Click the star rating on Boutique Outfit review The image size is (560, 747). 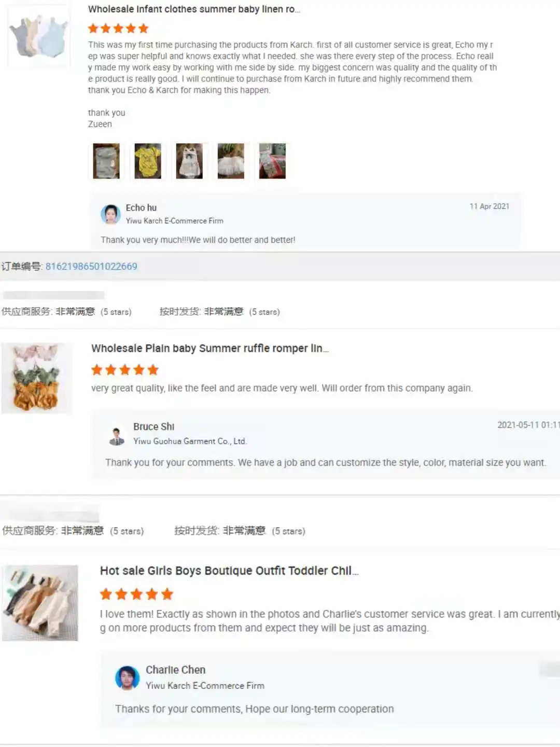(137, 594)
